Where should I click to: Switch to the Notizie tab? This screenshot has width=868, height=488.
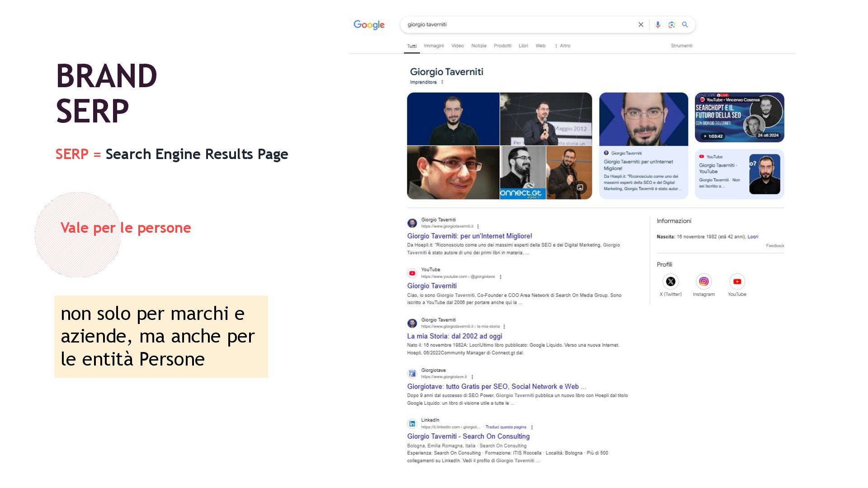pyautogui.click(x=479, y=46)
